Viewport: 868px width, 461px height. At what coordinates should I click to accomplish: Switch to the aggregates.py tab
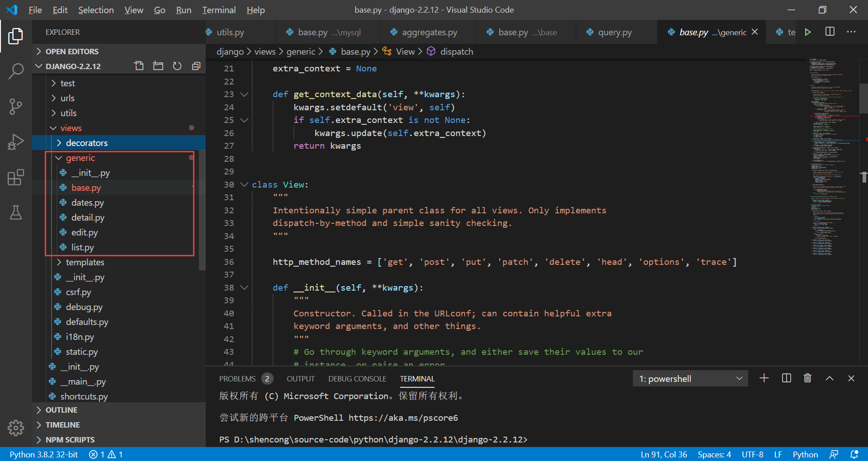428,32
